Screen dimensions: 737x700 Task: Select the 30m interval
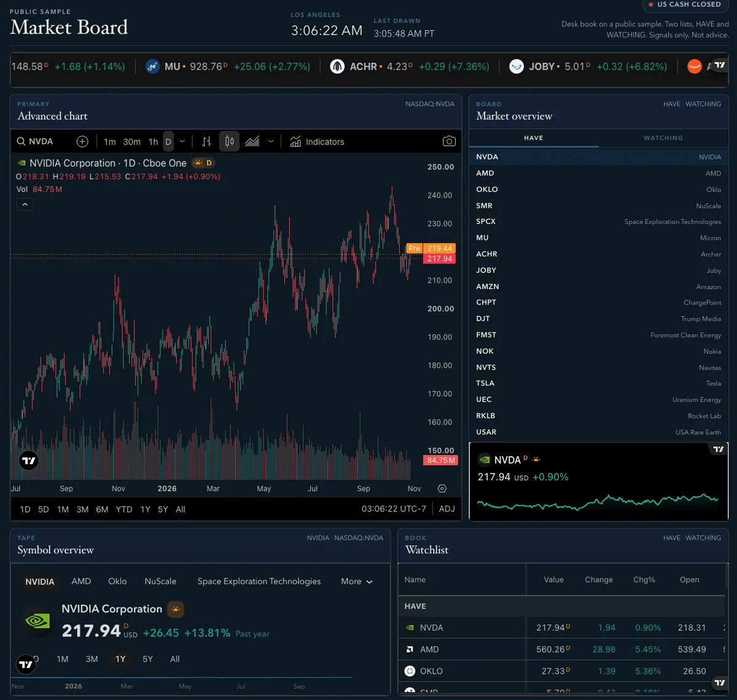pyautogui.click(x=131, y=142)
